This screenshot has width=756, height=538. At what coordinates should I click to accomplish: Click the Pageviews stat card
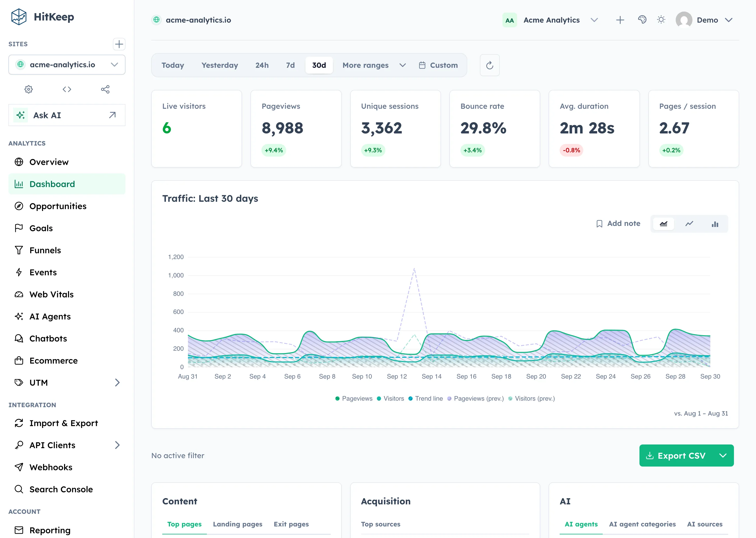[296, 128]
